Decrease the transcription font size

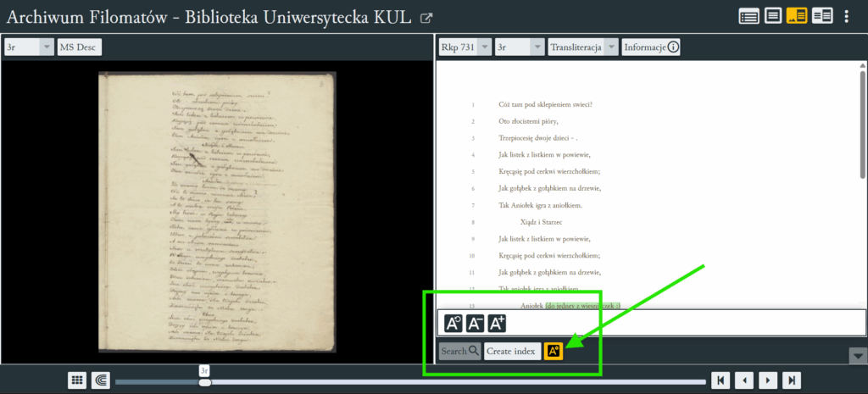pyautogui.click(x=476, y=323)
